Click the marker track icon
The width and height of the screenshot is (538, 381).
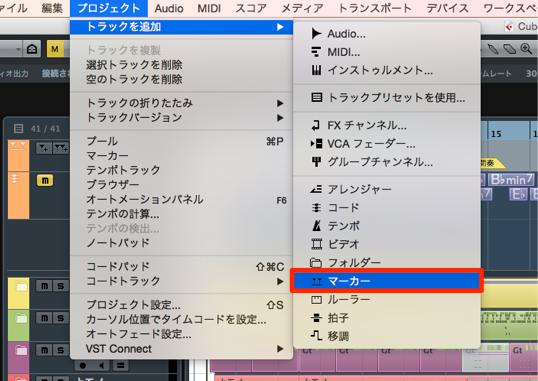(x=316, y=281)
